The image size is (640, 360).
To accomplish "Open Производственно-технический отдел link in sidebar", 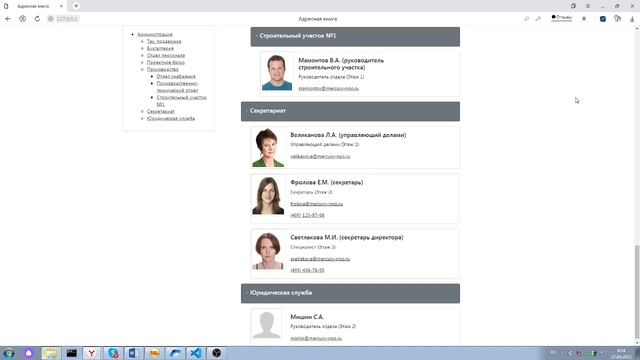I will (x=177, y=87).
